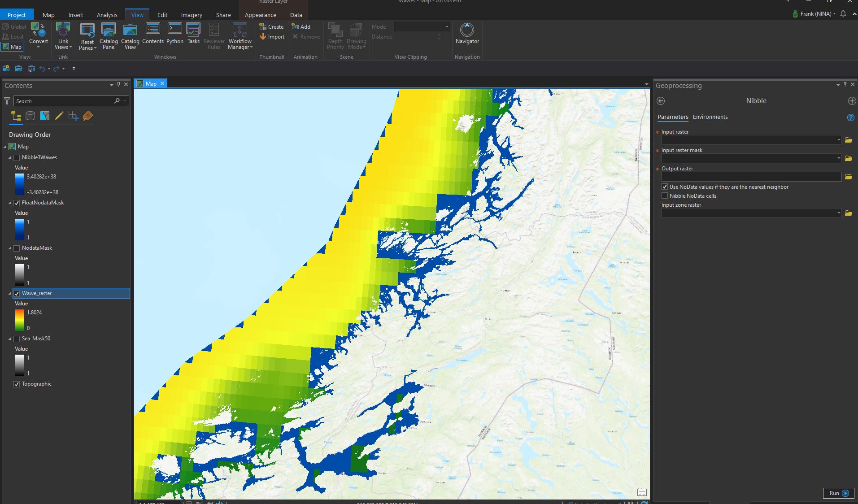The width and height of the screenshot is (858, 504).
Task: Expand the Input zone raster dropdown
Action: [x=839, y=213]
